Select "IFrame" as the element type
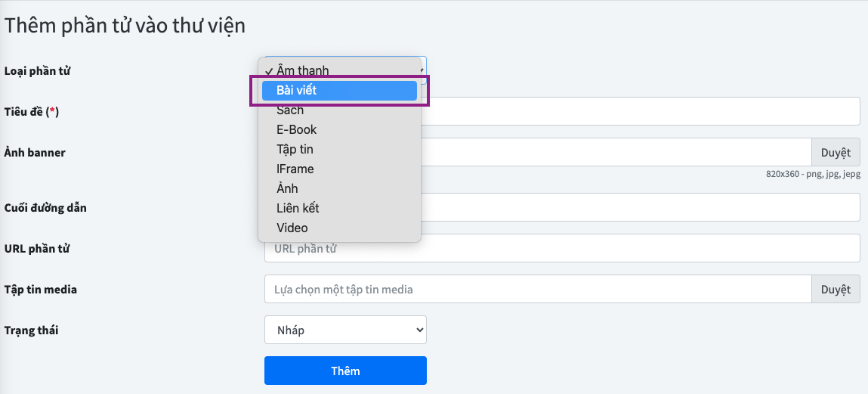868x394 pixels. coord(295,169)
